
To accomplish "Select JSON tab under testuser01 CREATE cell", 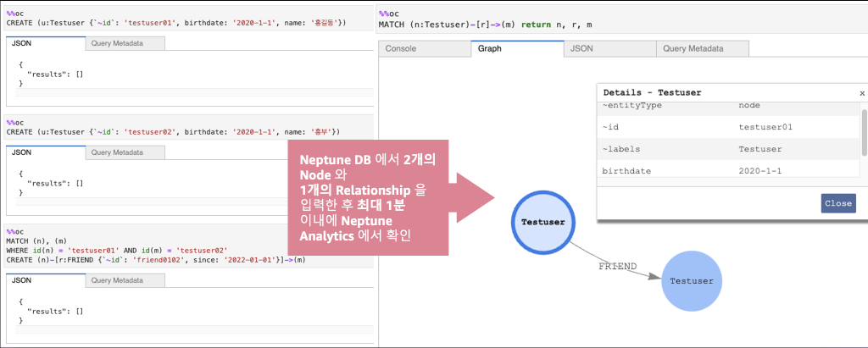I will click(x=46, y=44).
